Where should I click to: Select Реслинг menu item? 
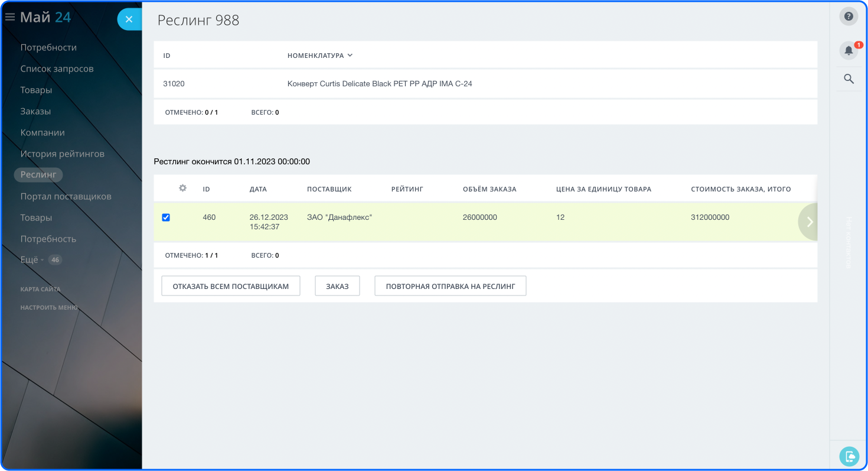38,174
